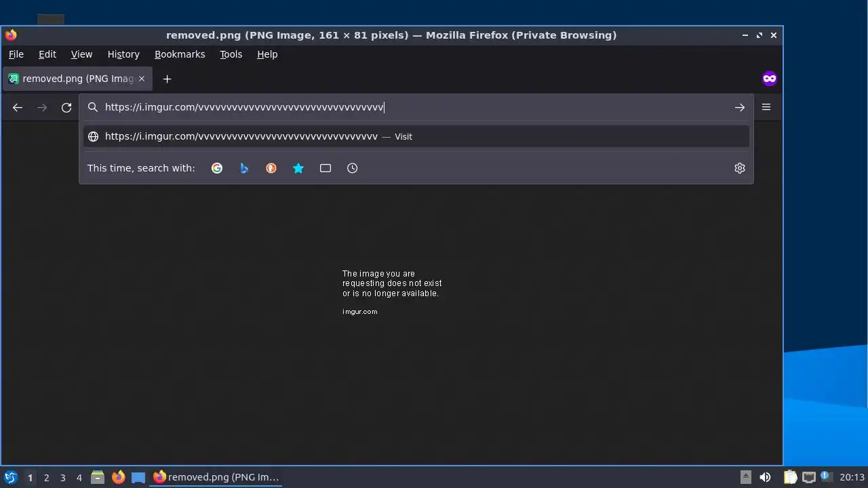Click the network status tray icon
The image size is (868, 488).
(x=808, y=477)
